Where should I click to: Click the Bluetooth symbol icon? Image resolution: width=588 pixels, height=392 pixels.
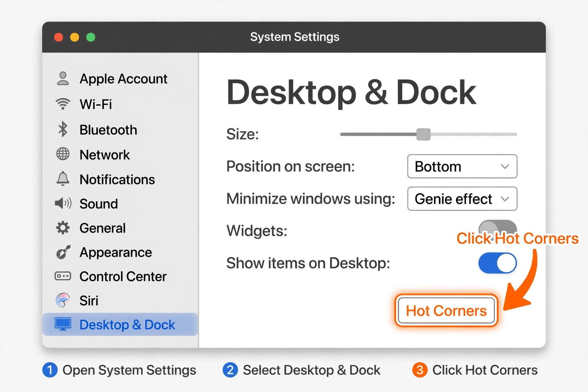[63, 129]
